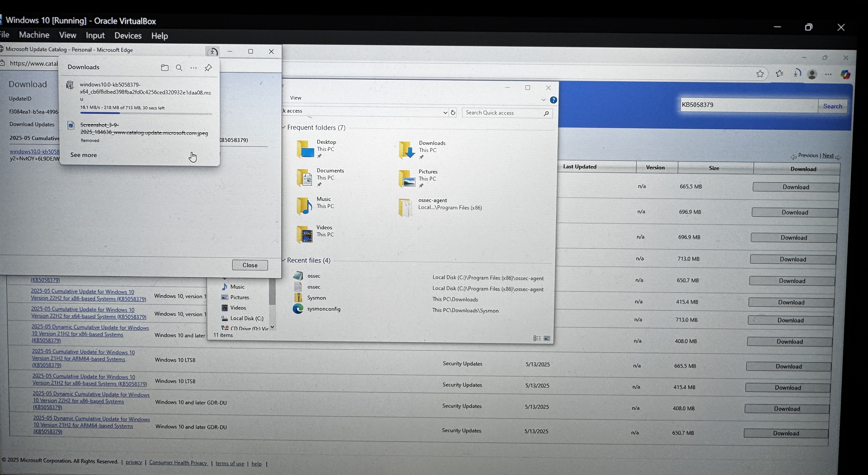Sort by the Size column header
Viewport: 868px width, 475px height.
(x=714, y=168)
